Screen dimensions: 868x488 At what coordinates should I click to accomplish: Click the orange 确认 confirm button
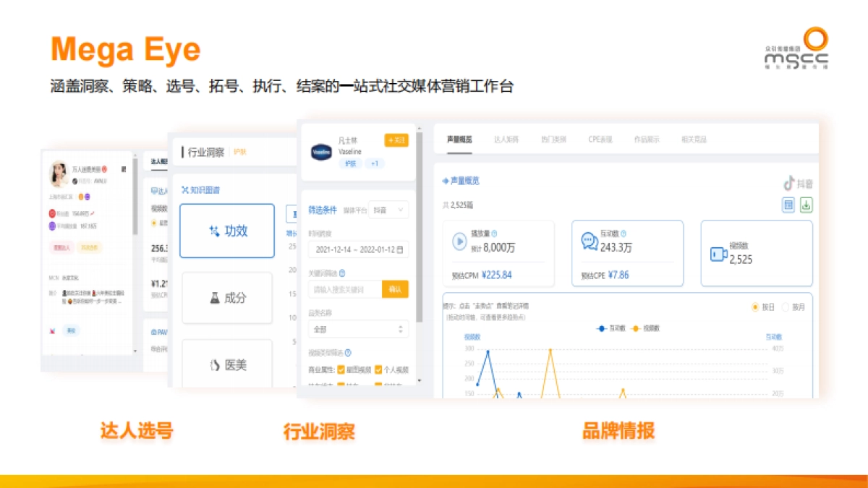pos(396,289)
